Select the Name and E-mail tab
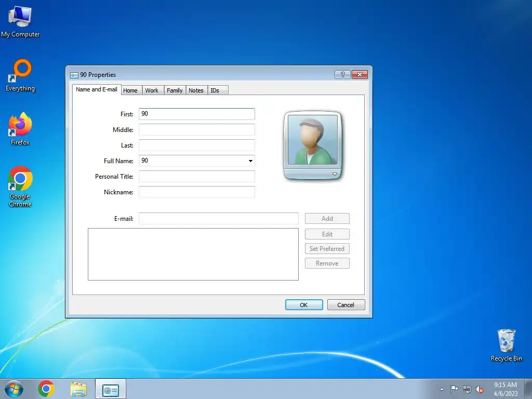The image size is (532, 399). pos(97,89)
